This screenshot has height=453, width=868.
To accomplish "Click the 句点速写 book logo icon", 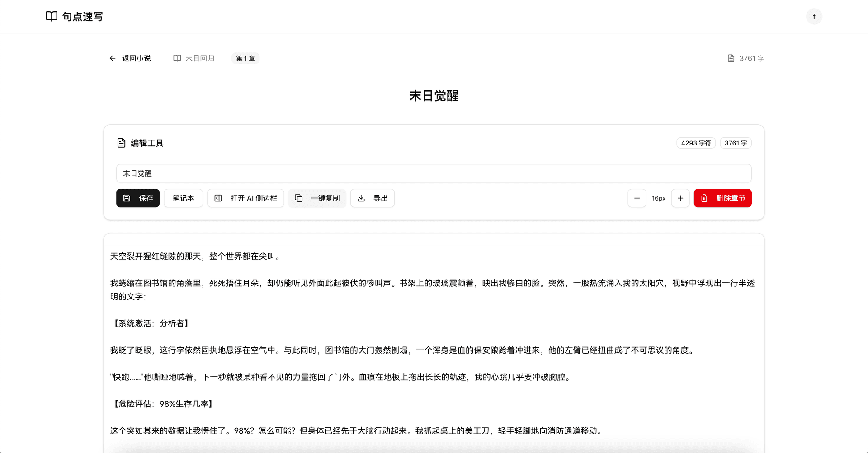I will click(x=52, y=17).
